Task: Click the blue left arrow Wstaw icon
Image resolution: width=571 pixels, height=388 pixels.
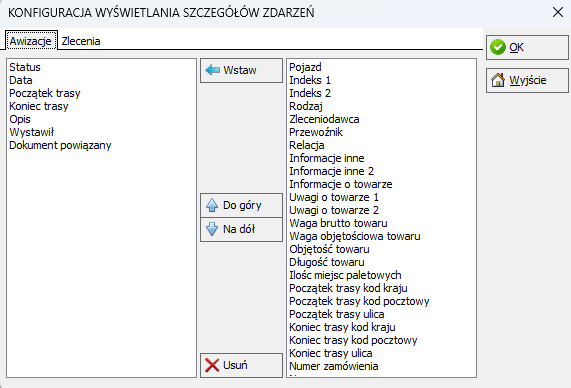Action: point(212,70)
